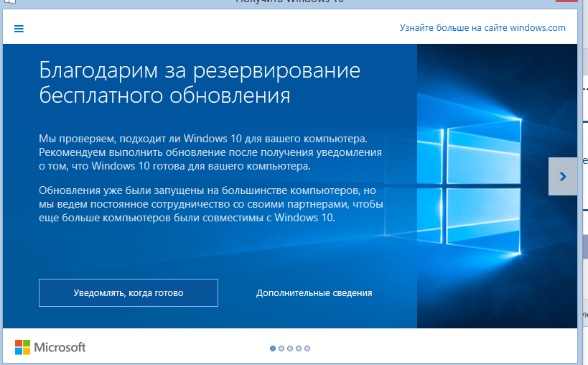Screen dimensions: 588x365
Task: Go to next slide with right chevron
Action: [x=562, y=176]
